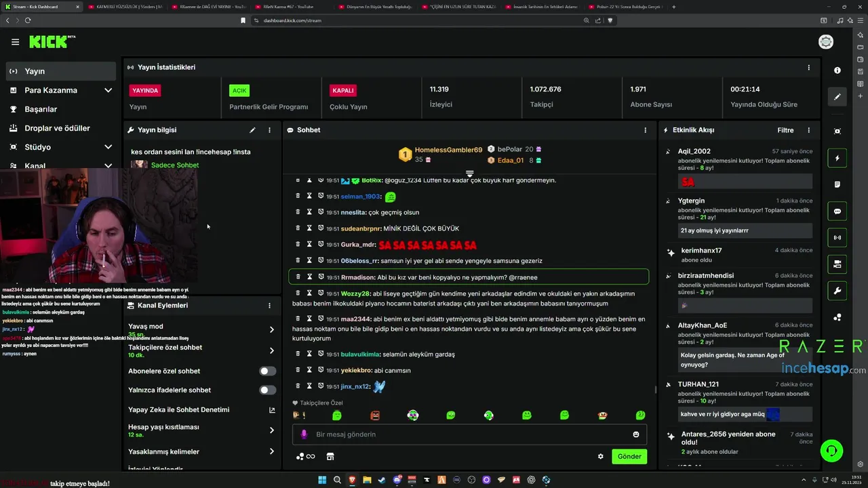Open Windows Start menu on taskbar
The height and width of the screenshot is (488, 868).
pyautogui.click(x=322, y=480)
